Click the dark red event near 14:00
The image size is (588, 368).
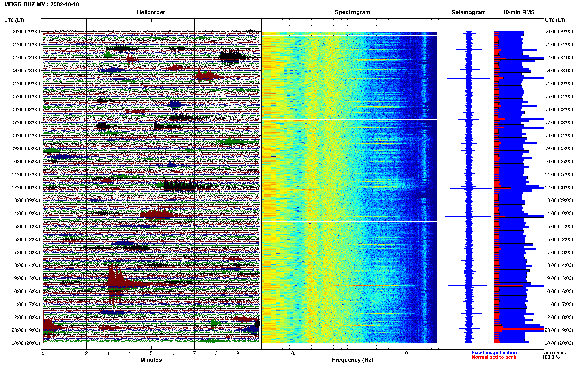(157, 215)
